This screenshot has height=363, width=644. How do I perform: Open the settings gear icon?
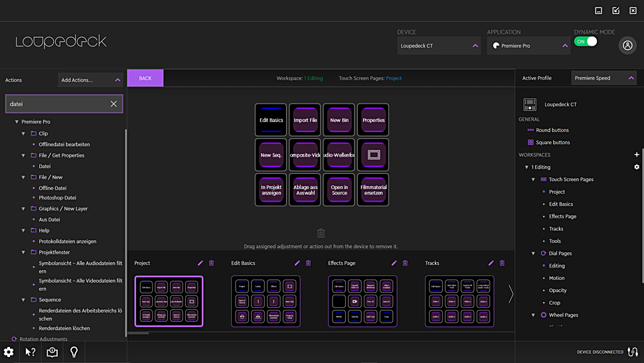pyautogui.click(x=9, y=352)
